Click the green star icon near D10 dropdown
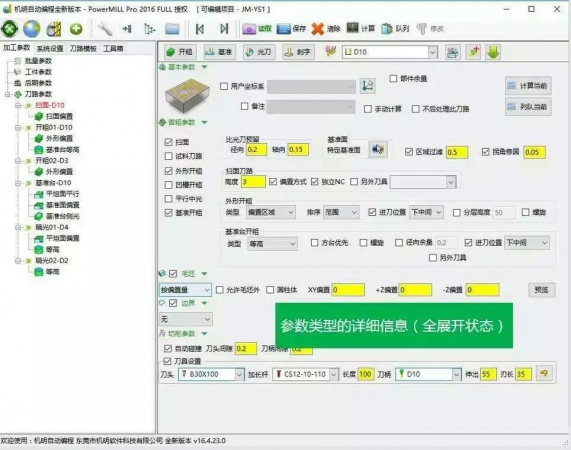Image resolution: width=571 pixels, height=450 pixels. pyautogui.click(x=473, y=52)
